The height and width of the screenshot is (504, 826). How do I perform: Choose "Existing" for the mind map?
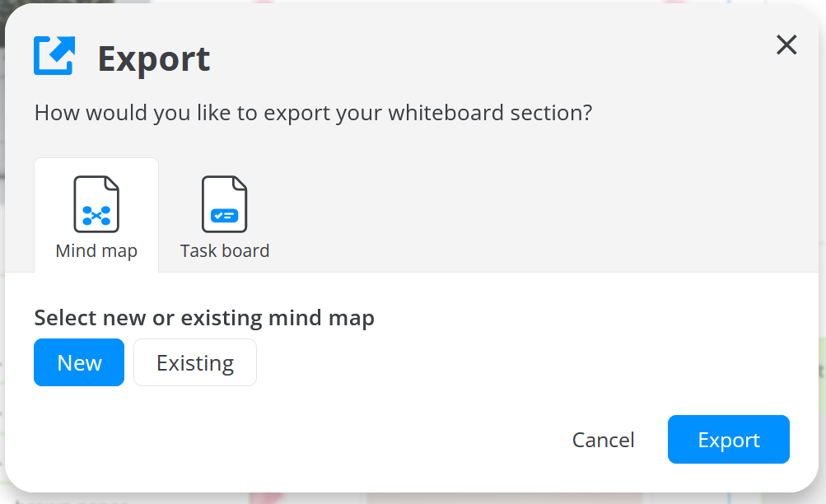tap(194, 362)
